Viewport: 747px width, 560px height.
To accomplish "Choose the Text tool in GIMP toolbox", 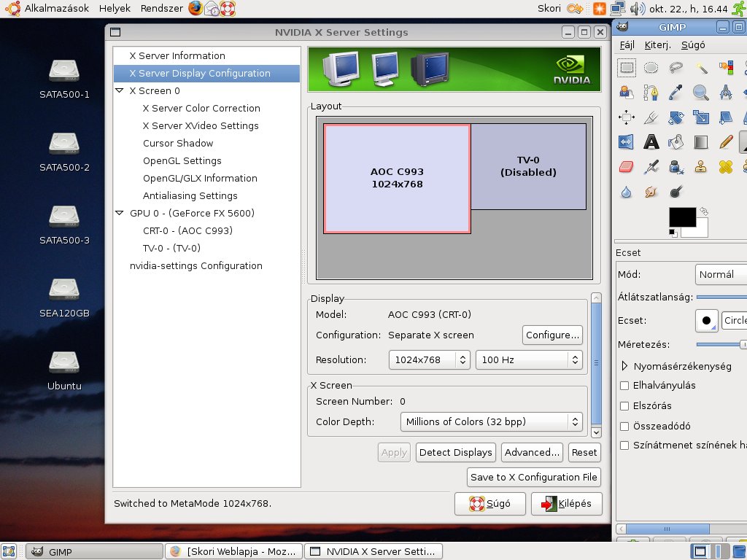I will [x=651, y=141].
